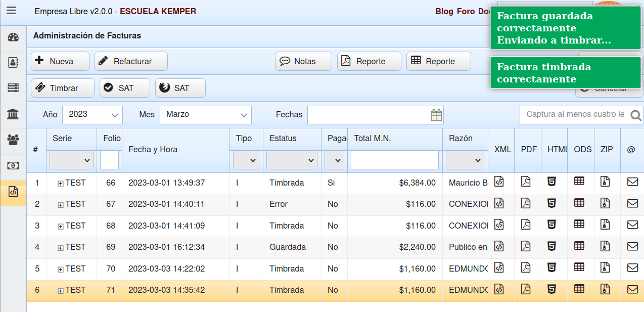The image size is (644, 312).
Task: Open the Tipo column filter dropdown
Action: click(x=246, y=160)
